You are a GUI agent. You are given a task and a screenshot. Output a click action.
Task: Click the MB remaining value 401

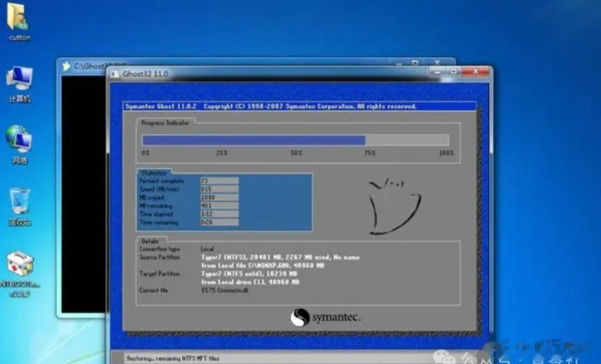click(220, 205)
